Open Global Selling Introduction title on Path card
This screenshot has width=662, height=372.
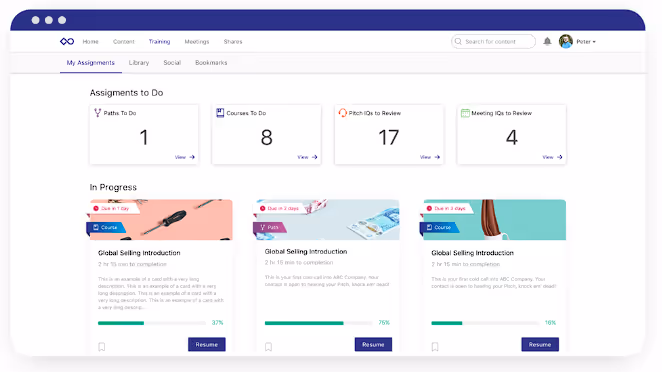pos(306,252)
